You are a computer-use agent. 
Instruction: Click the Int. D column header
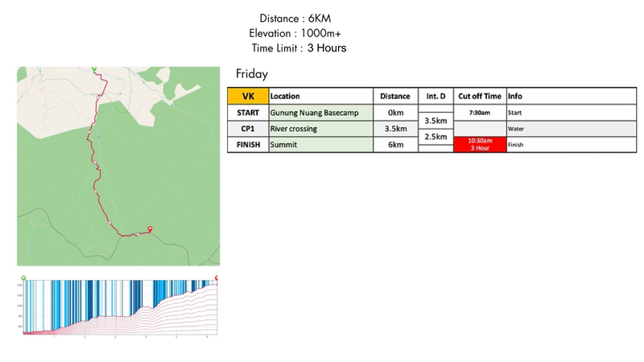[x=436, y=96]
